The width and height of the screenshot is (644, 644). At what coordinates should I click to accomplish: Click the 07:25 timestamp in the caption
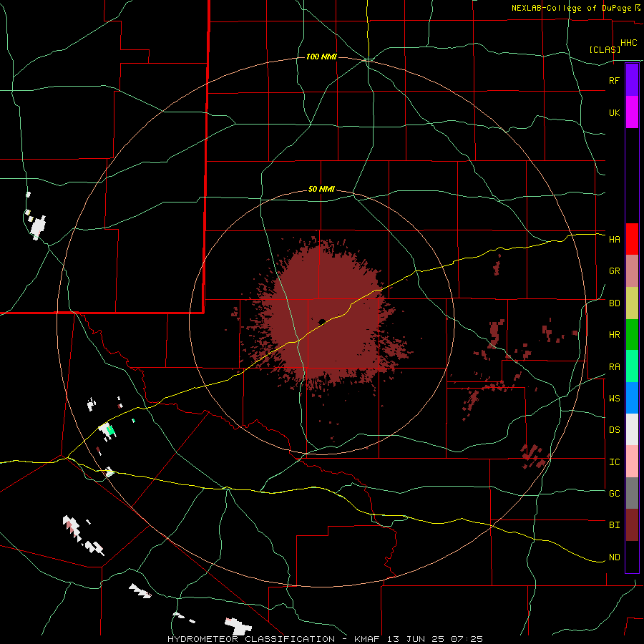467,639
